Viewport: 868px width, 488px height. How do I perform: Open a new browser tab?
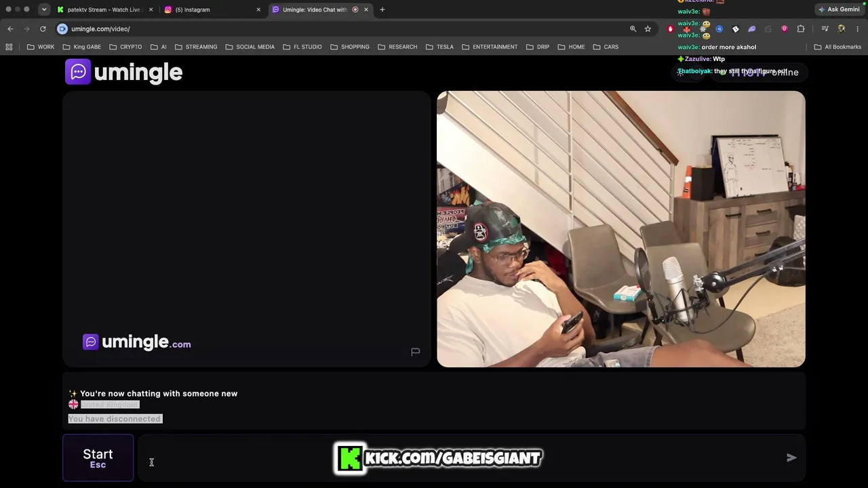point(382,9)
